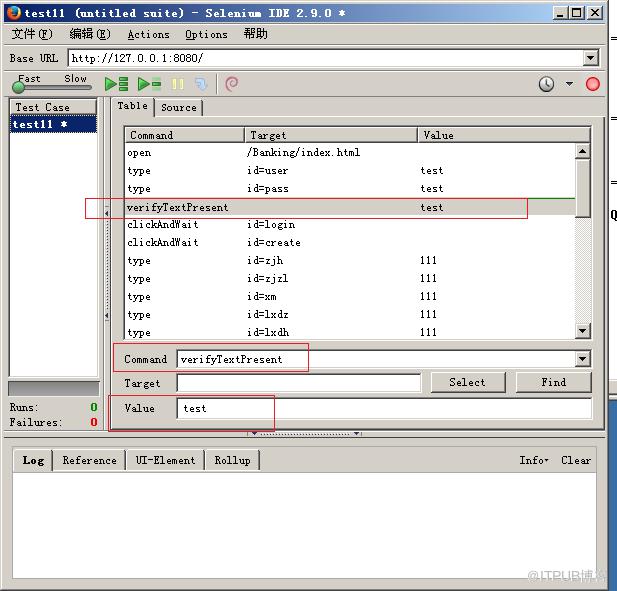617x591 pixels.
Task: Click the Find button
Action: (x=553, y=382)
